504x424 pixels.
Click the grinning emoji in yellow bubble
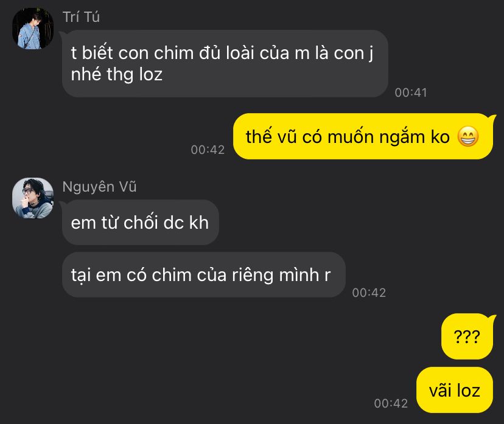(x=468, y=136)
